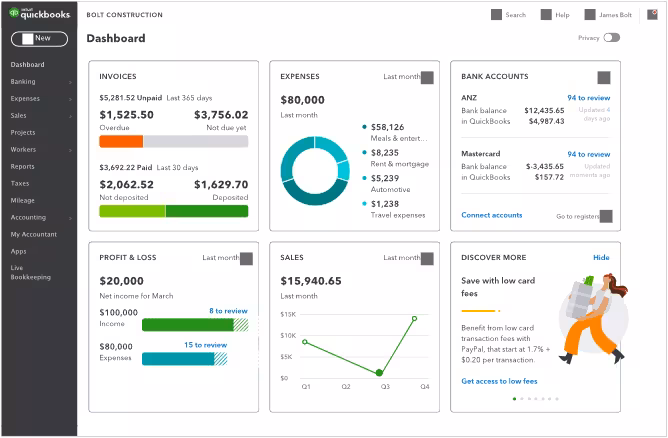Click $1,629.70 deposited amount

[x=221, y=184]
